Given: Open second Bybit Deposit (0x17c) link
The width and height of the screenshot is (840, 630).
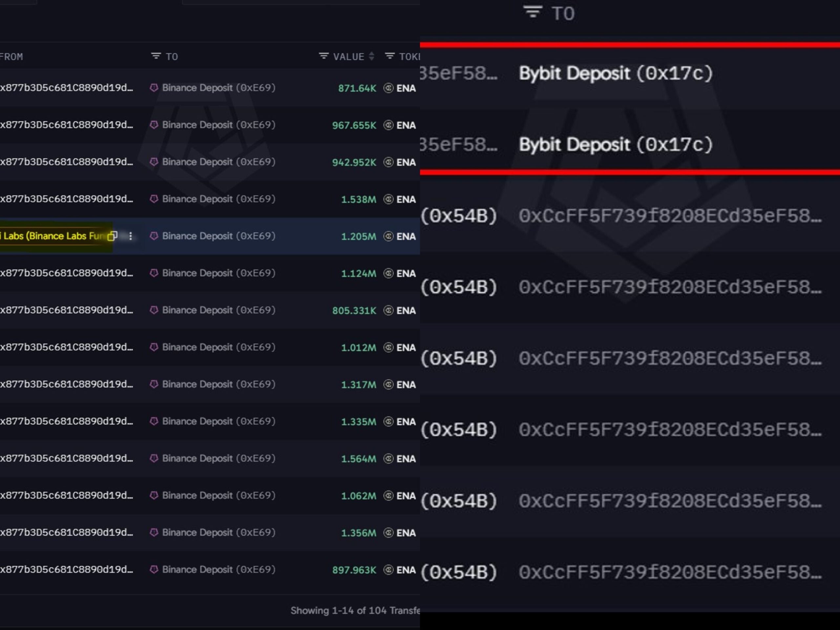Looking at the screenshot, I should 616,145.
